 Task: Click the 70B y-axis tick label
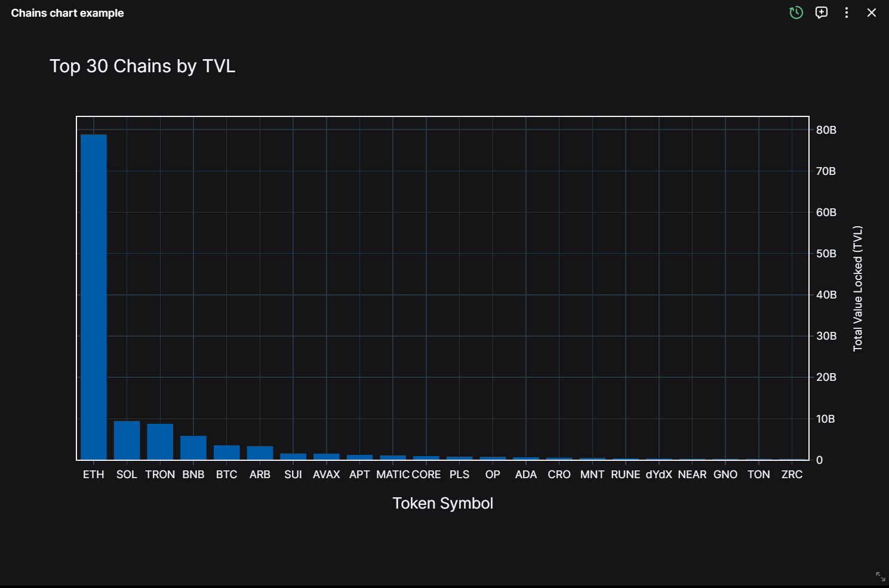826,171
